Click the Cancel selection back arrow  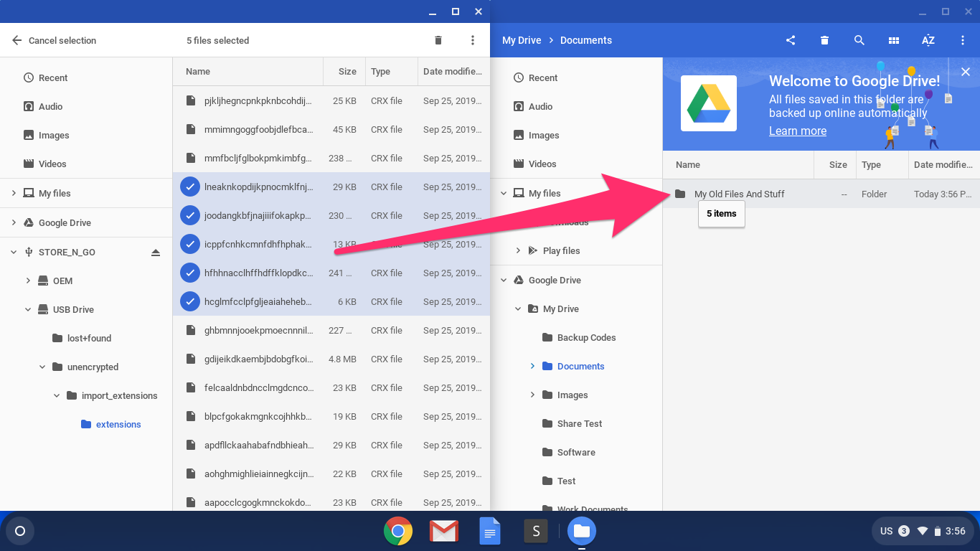pos(17,40)
